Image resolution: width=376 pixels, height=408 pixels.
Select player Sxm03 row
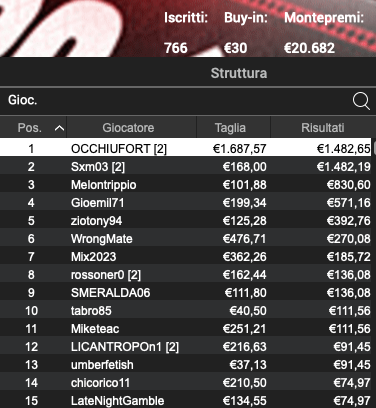(x=186, y=166)
